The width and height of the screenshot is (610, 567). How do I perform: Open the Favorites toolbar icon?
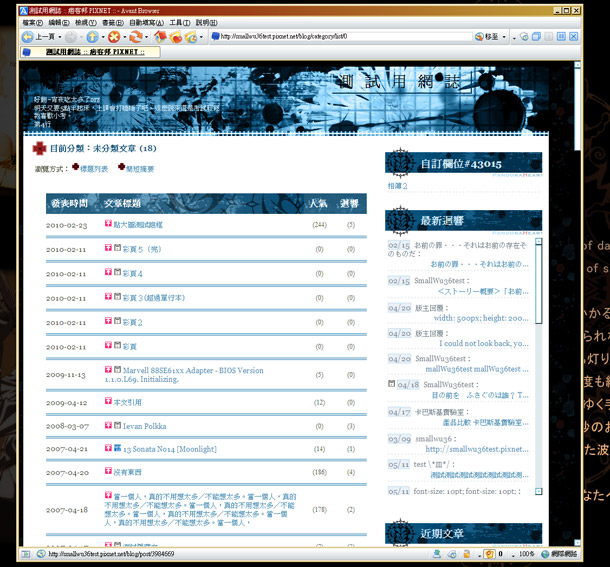176,37
